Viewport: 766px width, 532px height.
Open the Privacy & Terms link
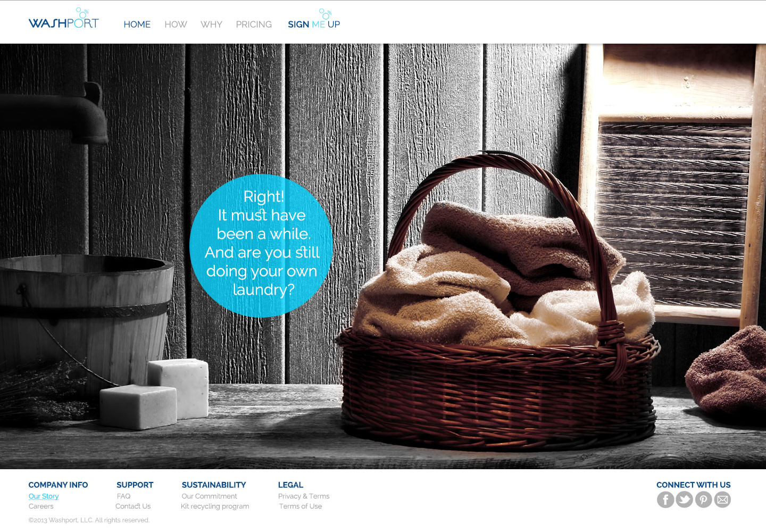(x=304, y=496)
